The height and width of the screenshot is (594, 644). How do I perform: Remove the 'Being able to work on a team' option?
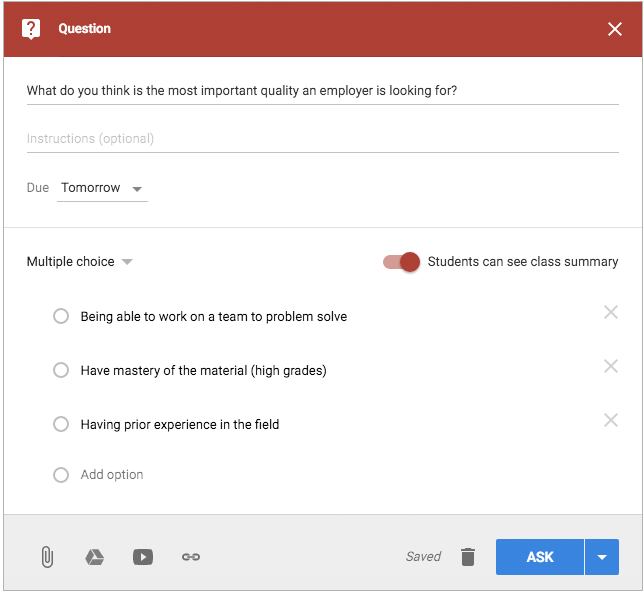pos(610,313)
